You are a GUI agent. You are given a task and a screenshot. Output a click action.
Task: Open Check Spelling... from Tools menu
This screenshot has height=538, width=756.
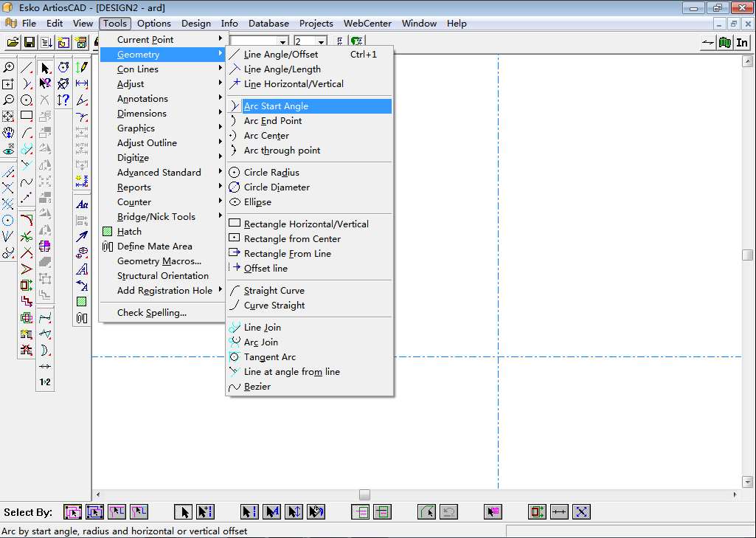coord(151,313)
